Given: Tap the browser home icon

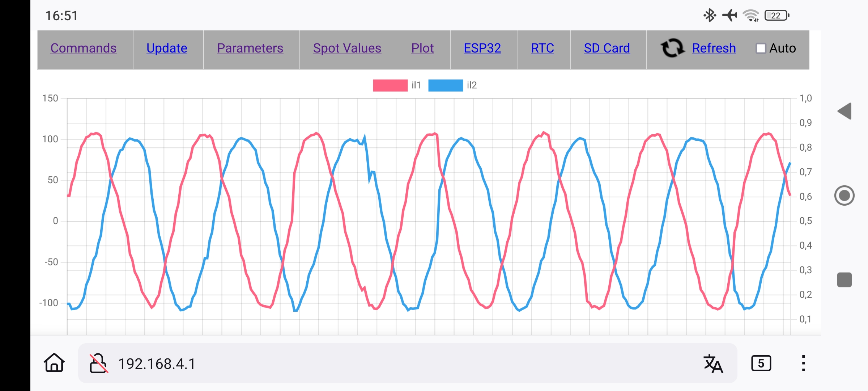Looking at the screenshot, I should [54, 363].
